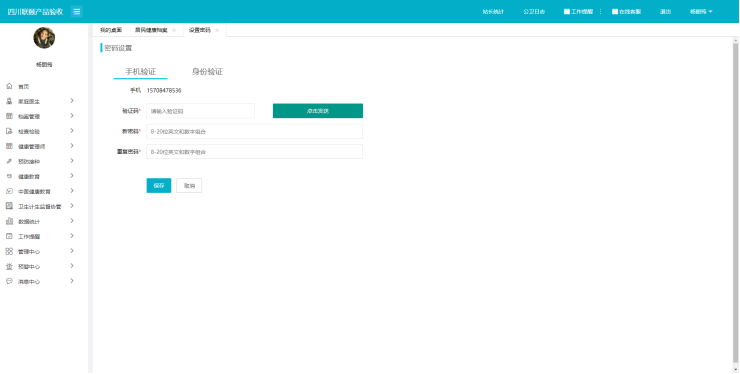This screenshot has height=374, width=740.
Task: Open 站长统计 in the header
Action: [493, 12]
